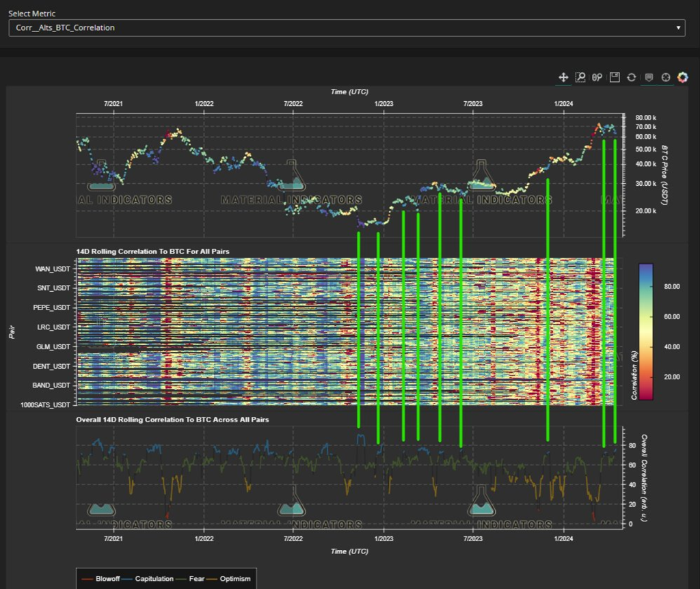This screenshot has height=589, width=700.
Task: Activate the Box Zoom tool
Action: [580, 77]
